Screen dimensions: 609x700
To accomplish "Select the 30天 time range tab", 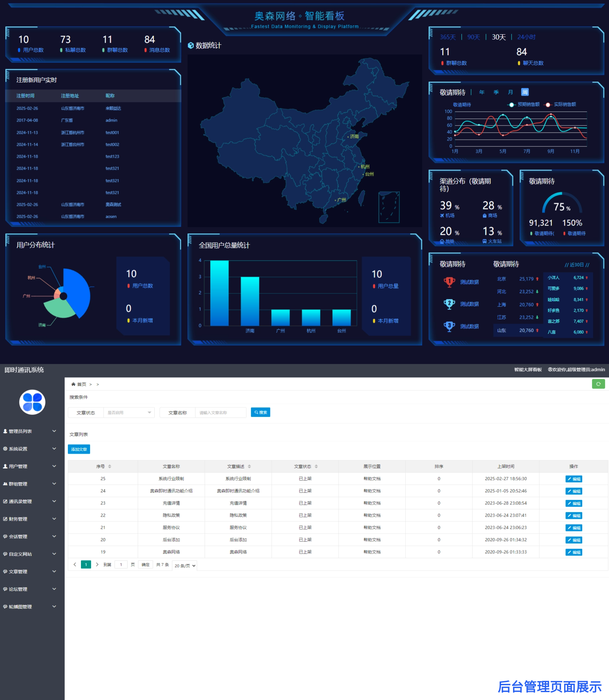I will [x=498, y=37].
